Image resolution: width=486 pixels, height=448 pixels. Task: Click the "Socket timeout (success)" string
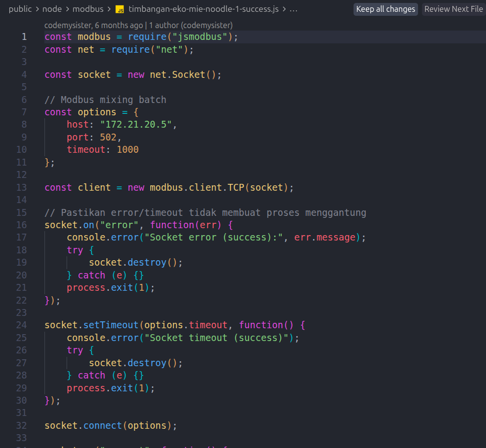coord(216,338)
